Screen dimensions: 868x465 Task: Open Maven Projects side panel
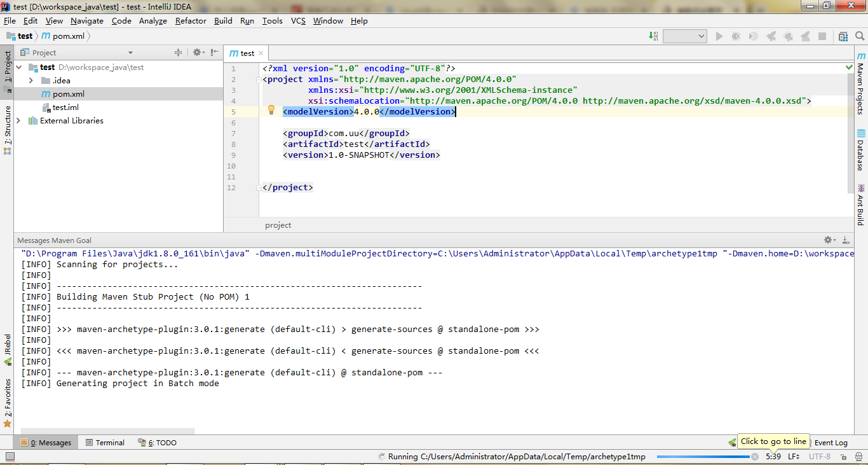[861, 84]
